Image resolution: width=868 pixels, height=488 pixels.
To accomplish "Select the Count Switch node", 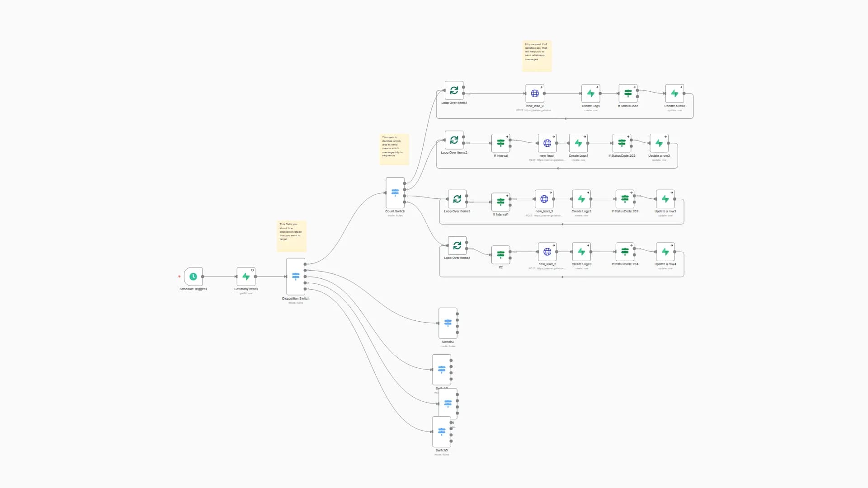I will 395,193.
